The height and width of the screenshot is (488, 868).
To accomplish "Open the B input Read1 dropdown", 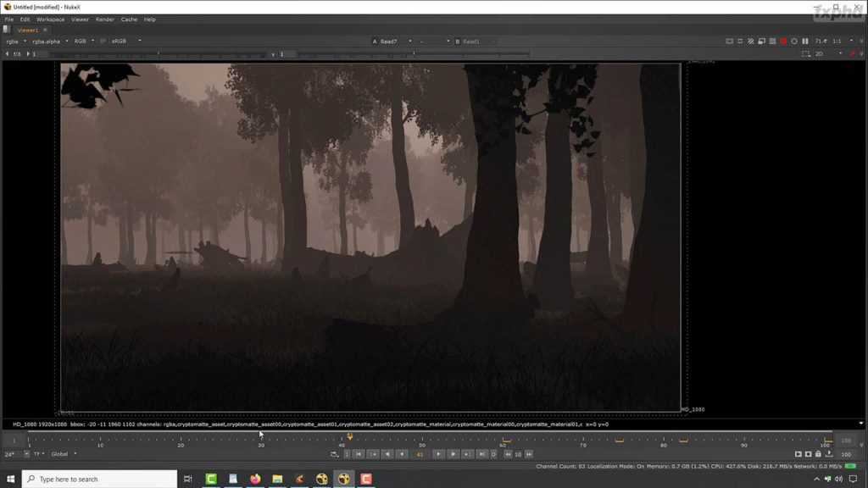I will 478,42.
